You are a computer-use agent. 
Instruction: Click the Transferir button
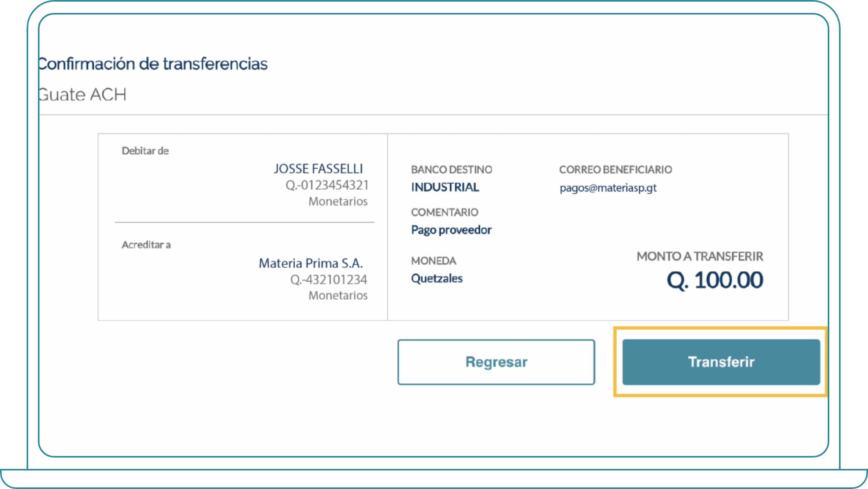[721, 362]
